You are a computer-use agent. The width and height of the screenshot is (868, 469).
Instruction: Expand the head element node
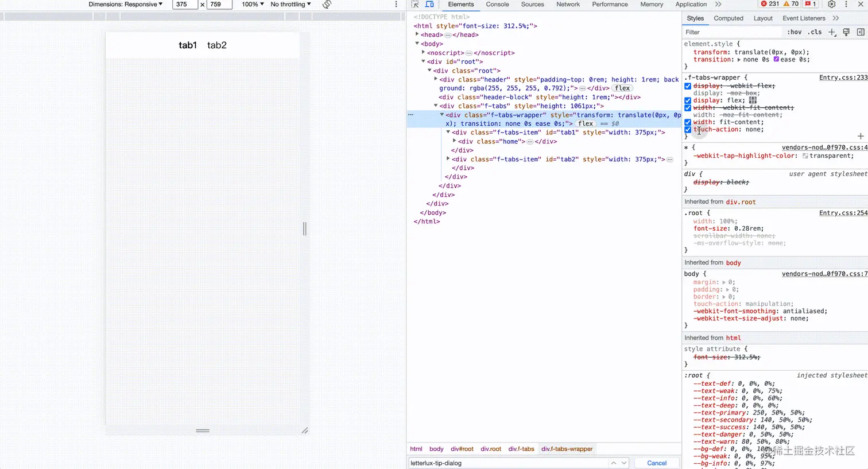pyautogui.click(x=417, y=34)
